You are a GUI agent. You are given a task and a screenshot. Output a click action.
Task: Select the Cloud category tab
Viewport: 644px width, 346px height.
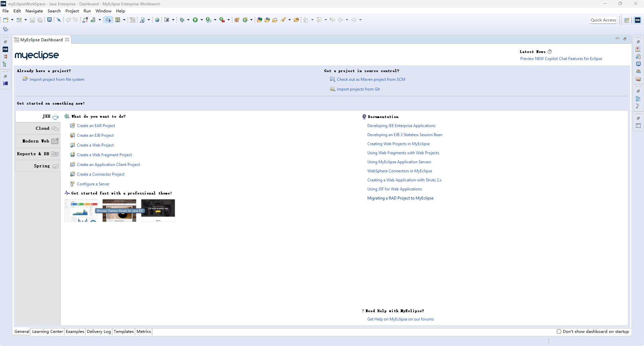(38, 128)
